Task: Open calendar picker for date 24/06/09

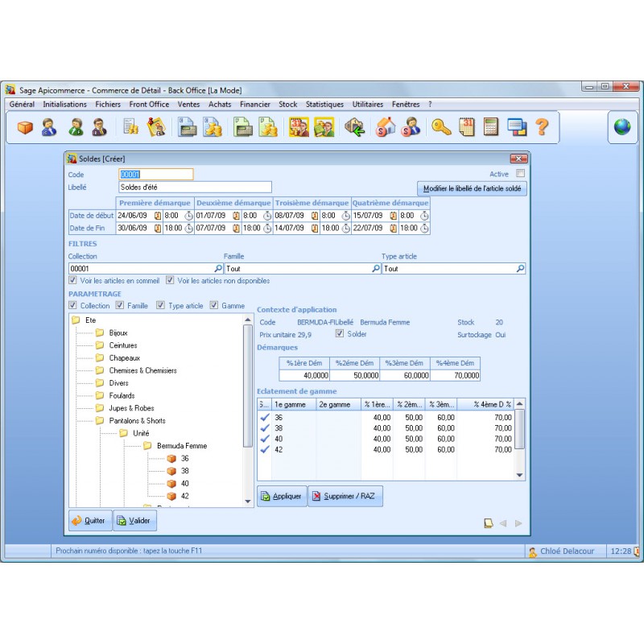Action: (158, 216)
